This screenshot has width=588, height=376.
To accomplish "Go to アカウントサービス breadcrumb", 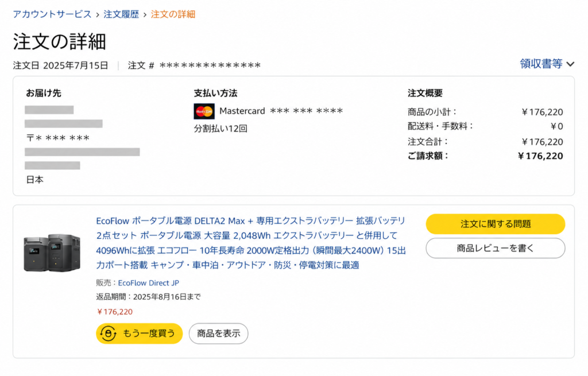I will pos(52,14).
